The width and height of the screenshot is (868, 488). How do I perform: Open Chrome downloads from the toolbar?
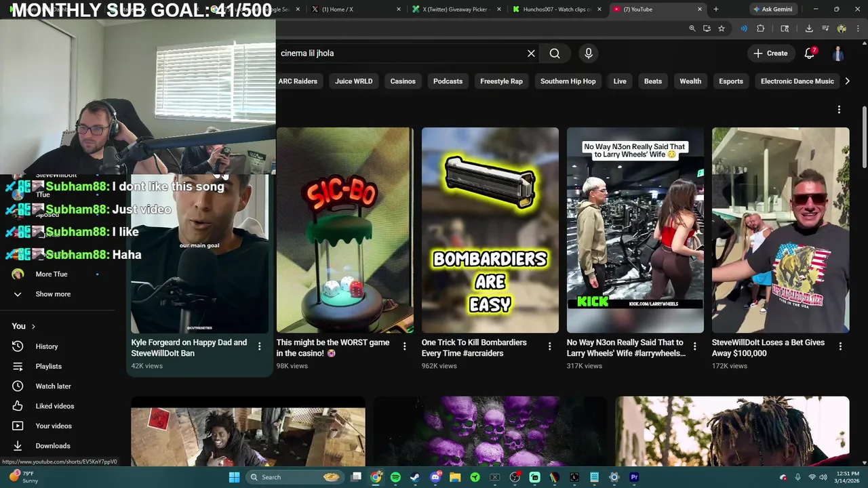[809, 28]
